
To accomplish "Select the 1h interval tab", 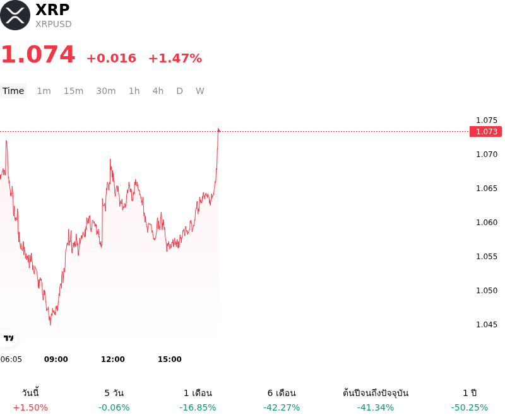I will [134, 91].
